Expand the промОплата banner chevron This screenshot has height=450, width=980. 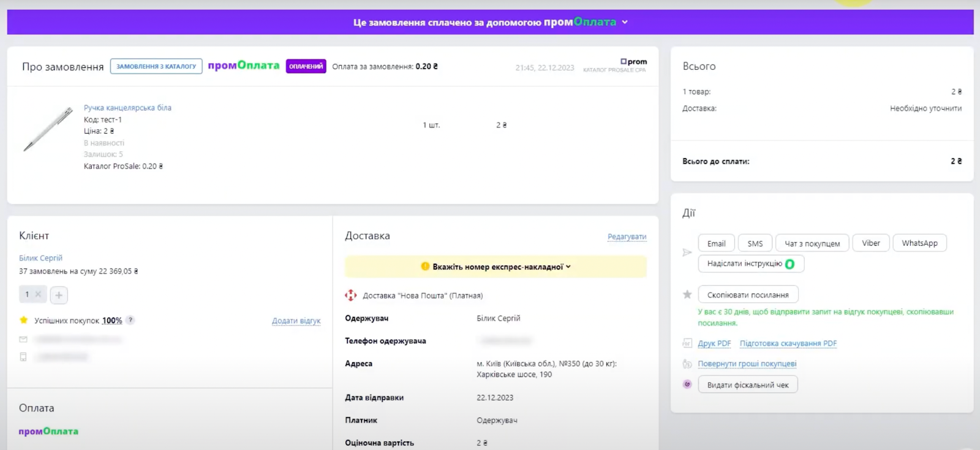(625, 22)
